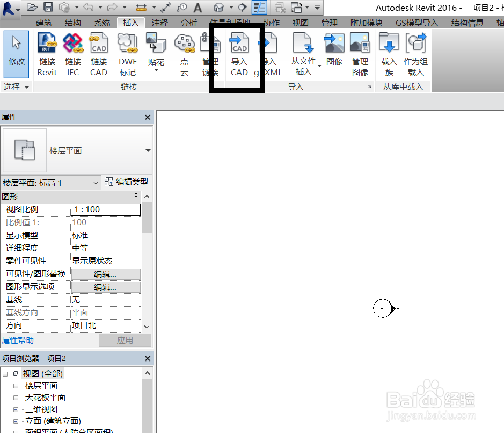
Task: Click the Switch Windows icon
Action: coord(296,8)
